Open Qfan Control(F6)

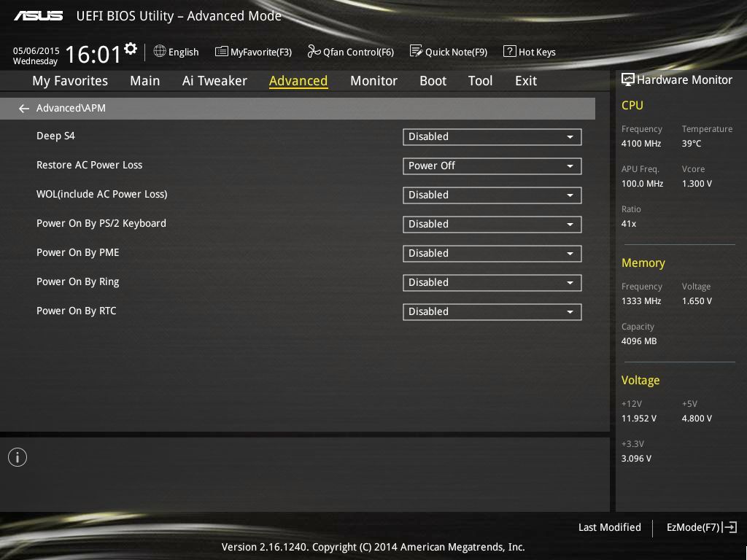pos(351,52)
